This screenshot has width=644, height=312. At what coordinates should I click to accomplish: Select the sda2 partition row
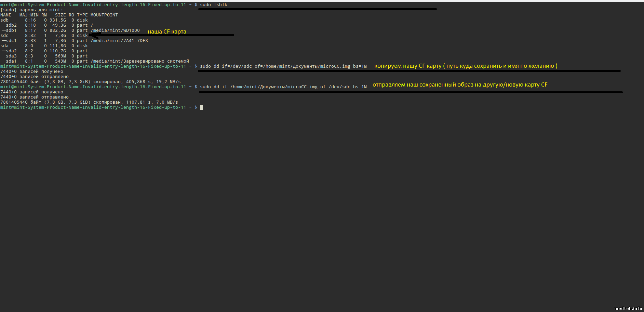pos(11,51)
